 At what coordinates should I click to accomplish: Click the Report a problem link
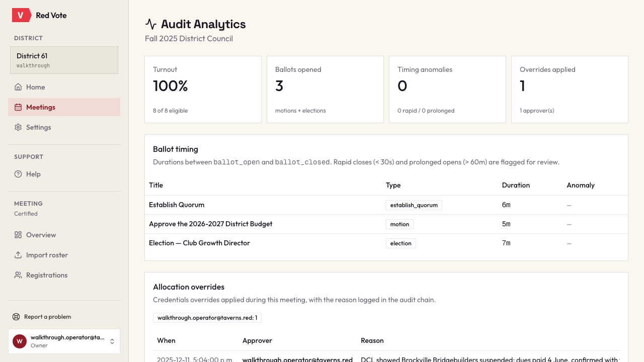pos(47,317)
